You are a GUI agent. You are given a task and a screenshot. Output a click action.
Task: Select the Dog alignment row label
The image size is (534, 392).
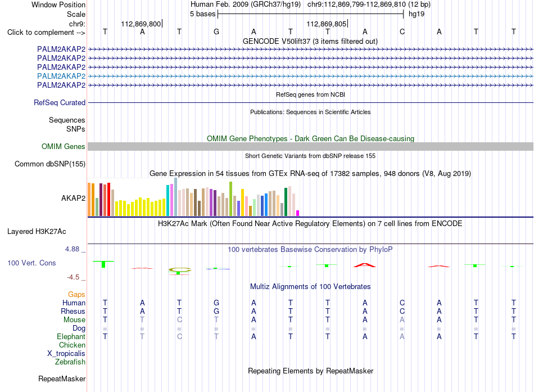(79, 328)
